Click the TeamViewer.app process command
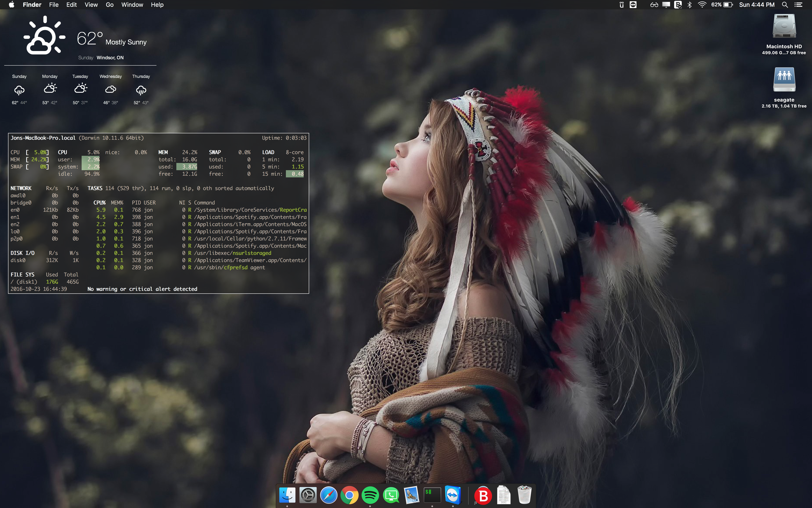Image resolution: width=812 pixels, height=508 pixels. point(250,260)
